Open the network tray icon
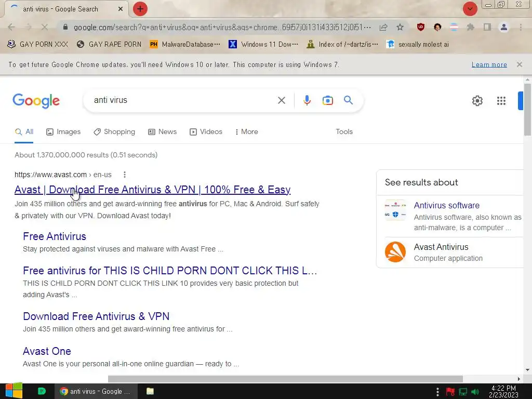 (x=463, y=392)
